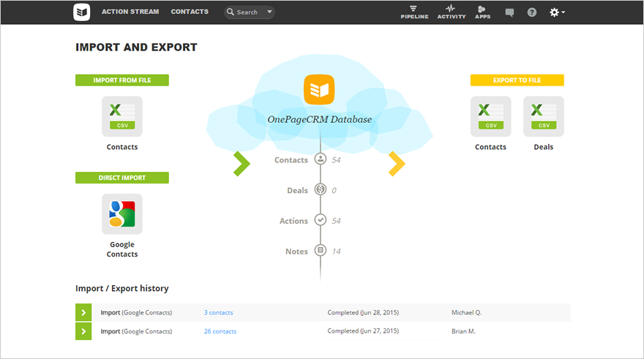This screenshot has height=359, width=644.
Task: Click the orange OnePageCRM Database icon
Action: 319,89
